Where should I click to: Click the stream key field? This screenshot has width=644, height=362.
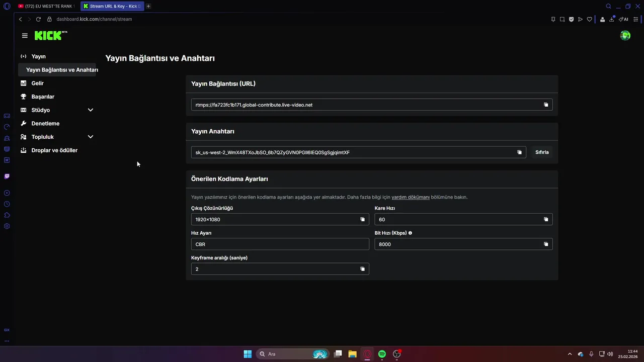point(359,152)
